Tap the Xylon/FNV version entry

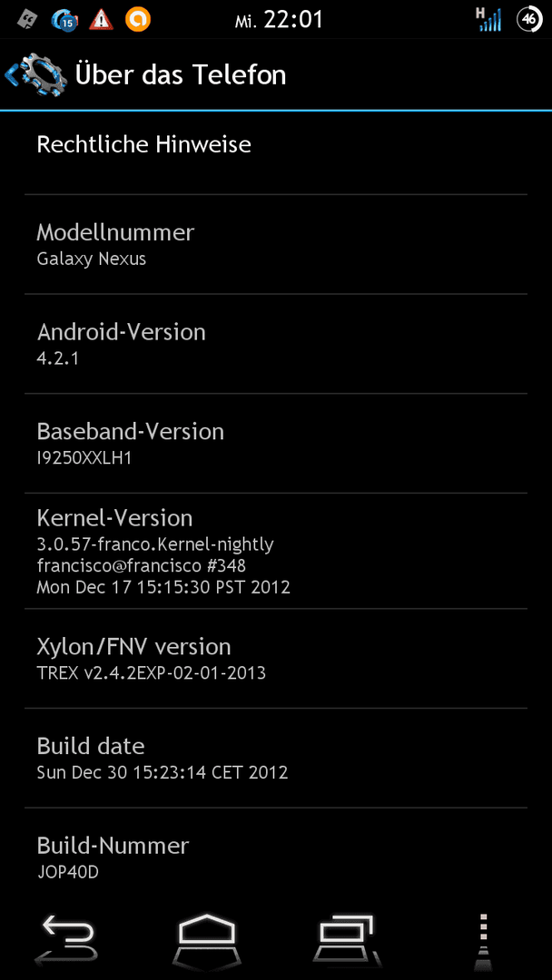coord(276,658)
